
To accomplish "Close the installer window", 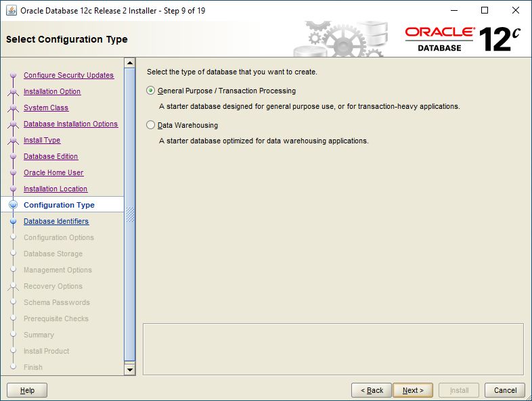I will 516,11.
